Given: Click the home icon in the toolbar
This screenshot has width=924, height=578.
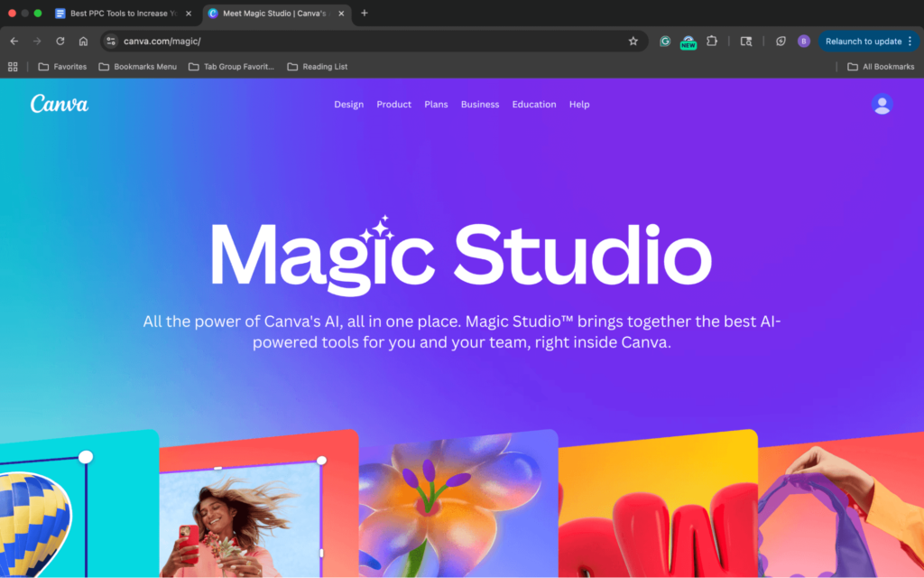Looking at the screenshot, I should coord(83,42).
